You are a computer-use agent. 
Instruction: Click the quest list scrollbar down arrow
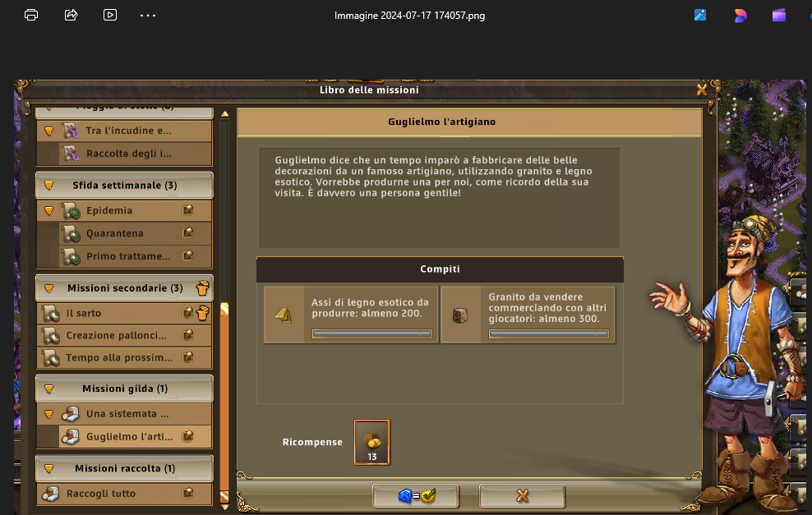point(224,508)
